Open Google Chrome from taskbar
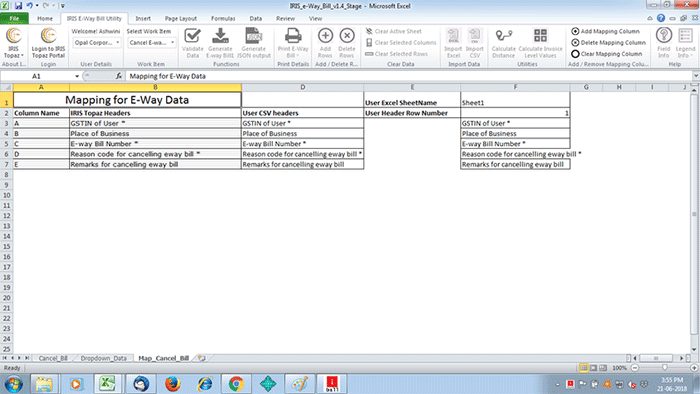700x394 pixels. click(236, 384)
